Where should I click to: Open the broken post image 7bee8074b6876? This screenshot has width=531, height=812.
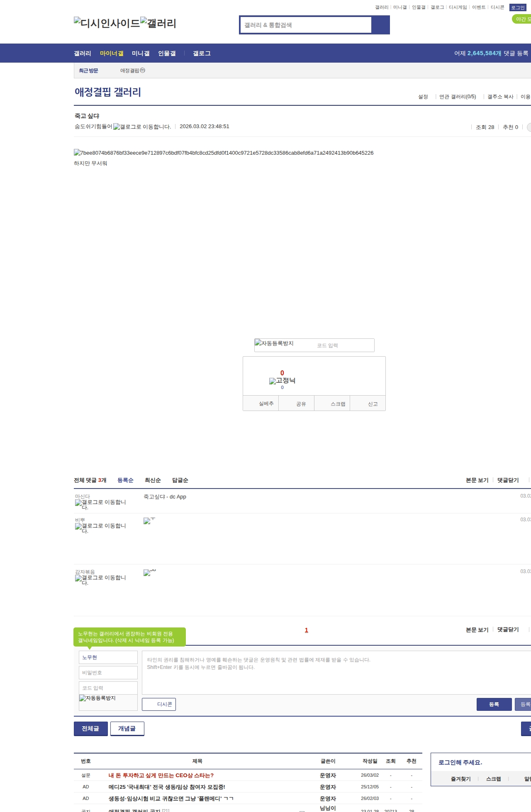[224, 153]
